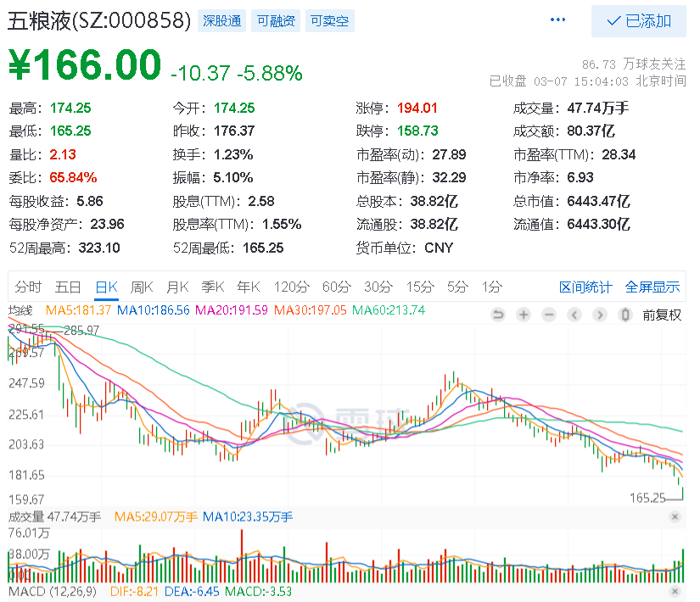Viewport: 700px width, 602px height.
Task: Switch to the 60分 chart tab
Action: (337, 287)
